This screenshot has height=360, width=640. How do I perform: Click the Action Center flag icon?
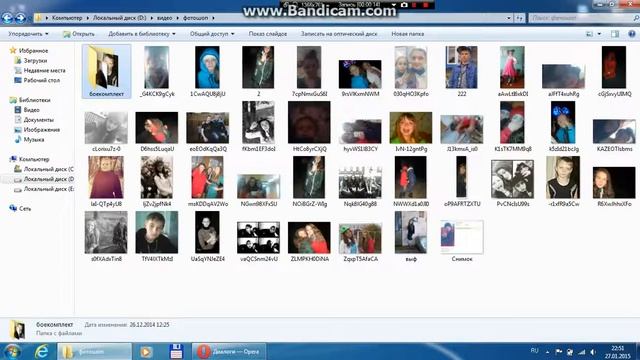tap(559, 351)
